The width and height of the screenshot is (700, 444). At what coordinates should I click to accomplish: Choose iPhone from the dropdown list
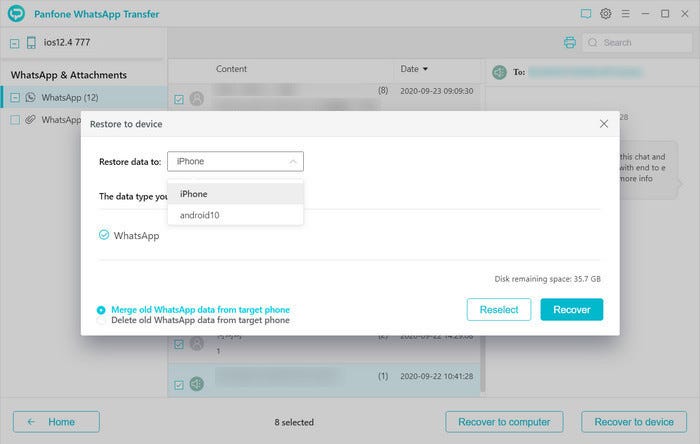coord(235,194)
